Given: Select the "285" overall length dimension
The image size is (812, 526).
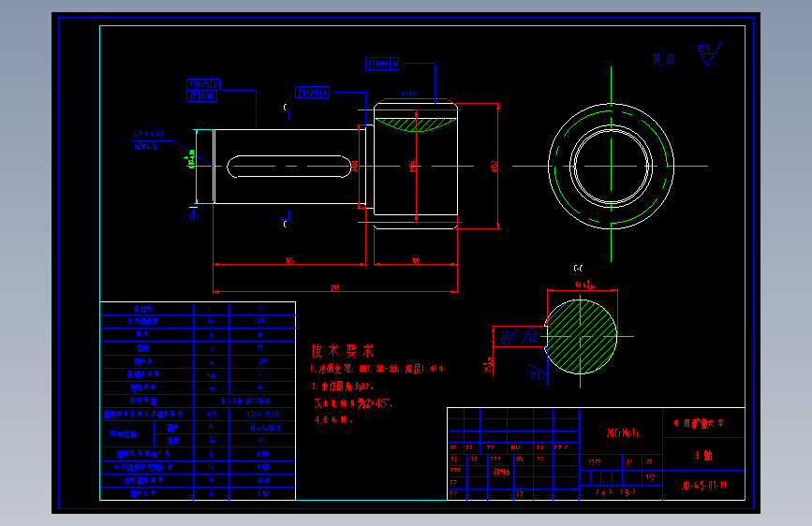Looking at the screenshot, I should [334, 287].
